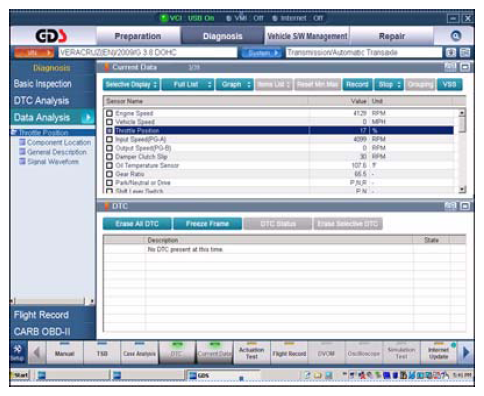Check the Vehicle Speed sensor checkbox
The image size is (484, 396).
tap(109, 122)
